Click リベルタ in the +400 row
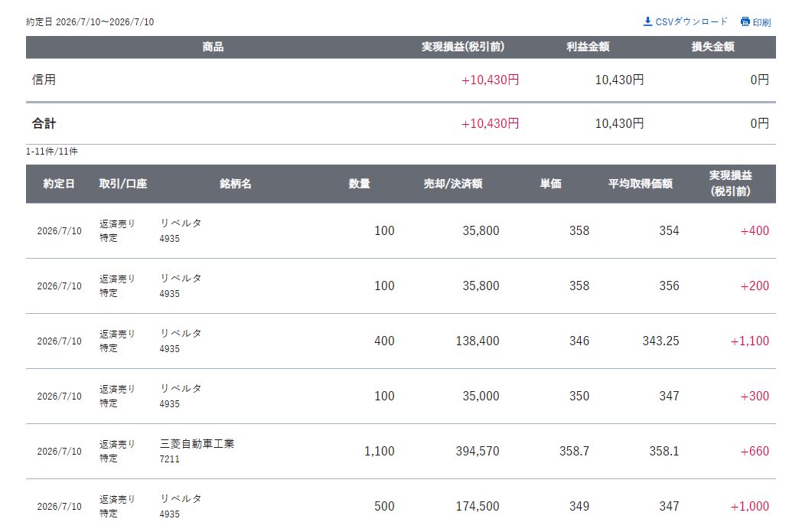Image resolution: width=789 pixels, height=532 pixels. 181,223
